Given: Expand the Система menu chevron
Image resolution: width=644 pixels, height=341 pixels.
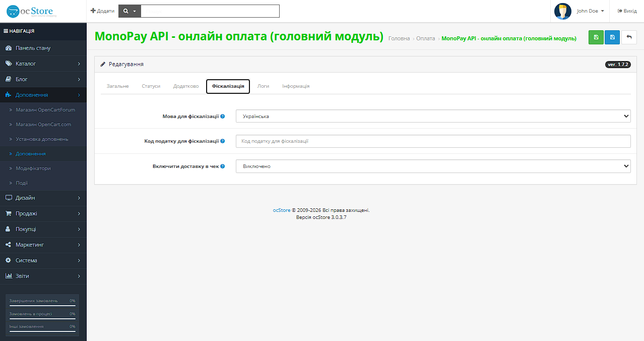Looking at the screenshot, I should (x=79, y=260).
